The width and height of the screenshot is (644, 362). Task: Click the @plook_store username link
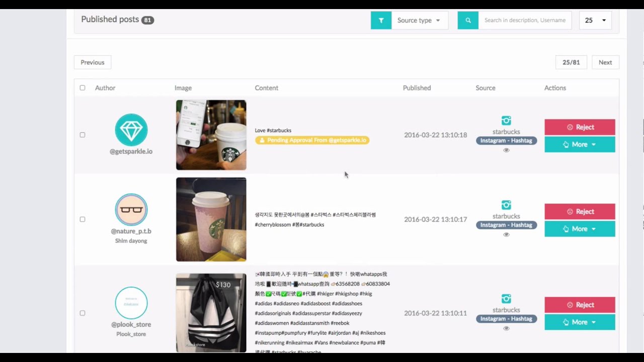tap(131, 325)
